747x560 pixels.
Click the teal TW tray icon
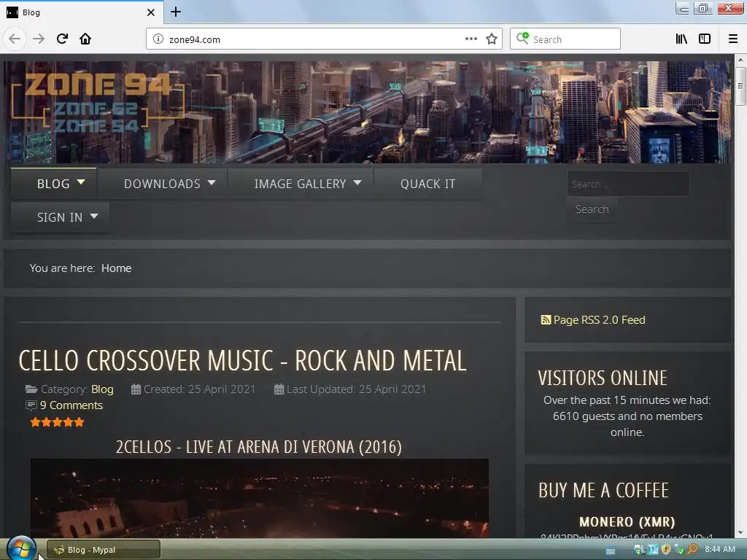[x=653, y=549]
